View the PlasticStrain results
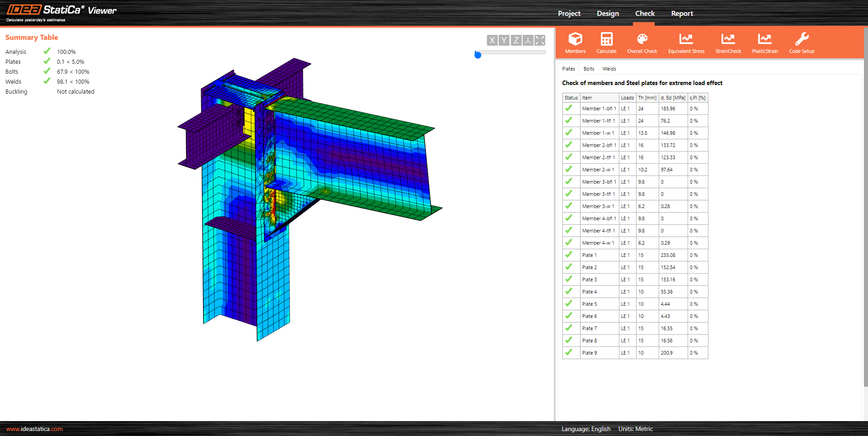Screen dimensions: 868x436 tap(764, 43)
